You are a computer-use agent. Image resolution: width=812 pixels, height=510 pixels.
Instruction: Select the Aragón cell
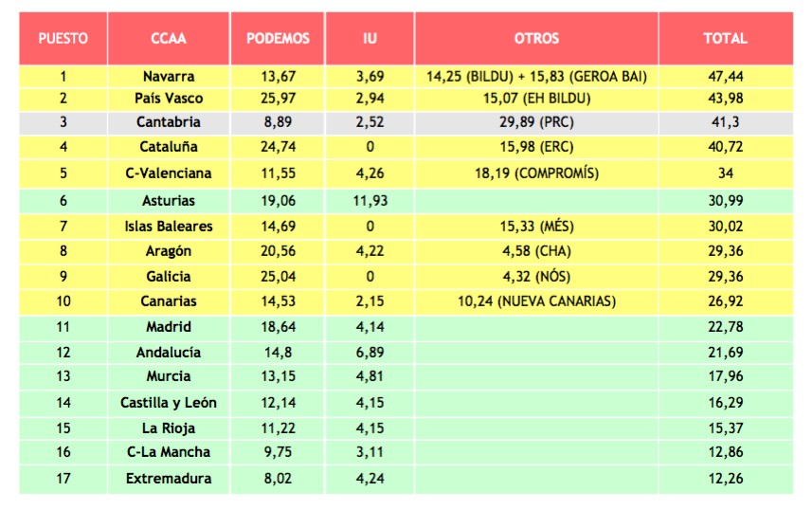(168, 251)
